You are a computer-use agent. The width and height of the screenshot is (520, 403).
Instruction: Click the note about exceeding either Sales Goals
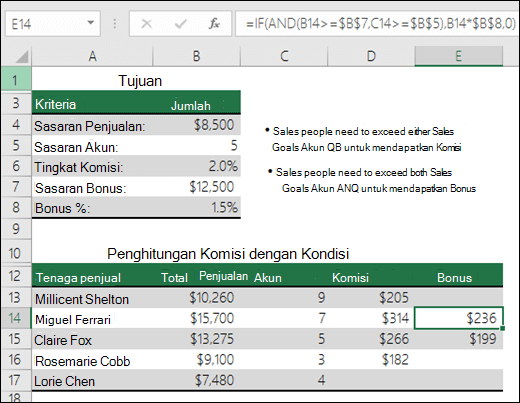coord(363,139)
